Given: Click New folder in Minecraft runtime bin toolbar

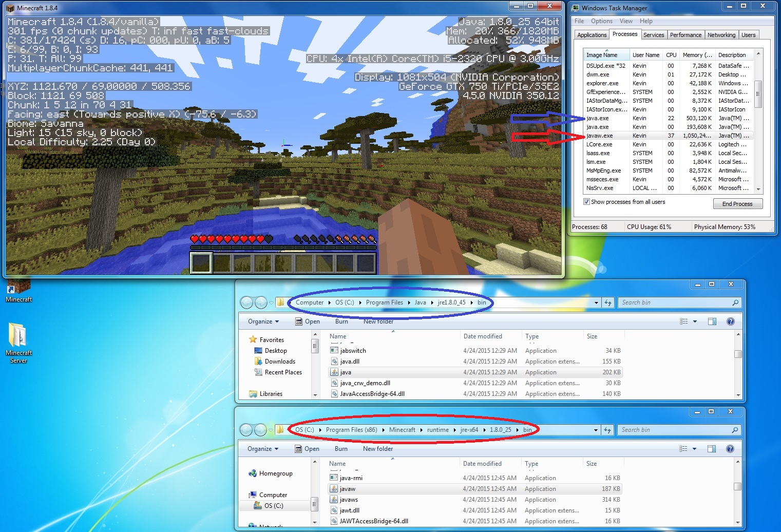Looking at the screenshot, I should tap(378, 449).
